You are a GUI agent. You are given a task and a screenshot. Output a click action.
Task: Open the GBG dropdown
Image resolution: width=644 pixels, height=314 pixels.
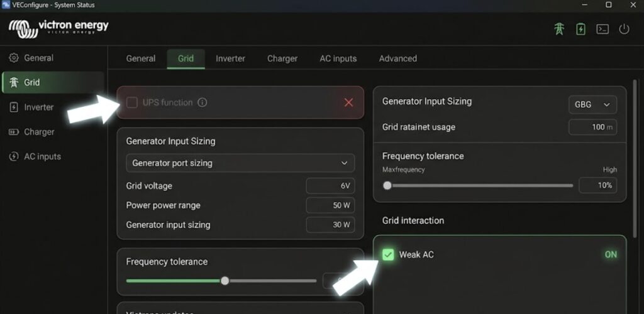coord(592,104)
